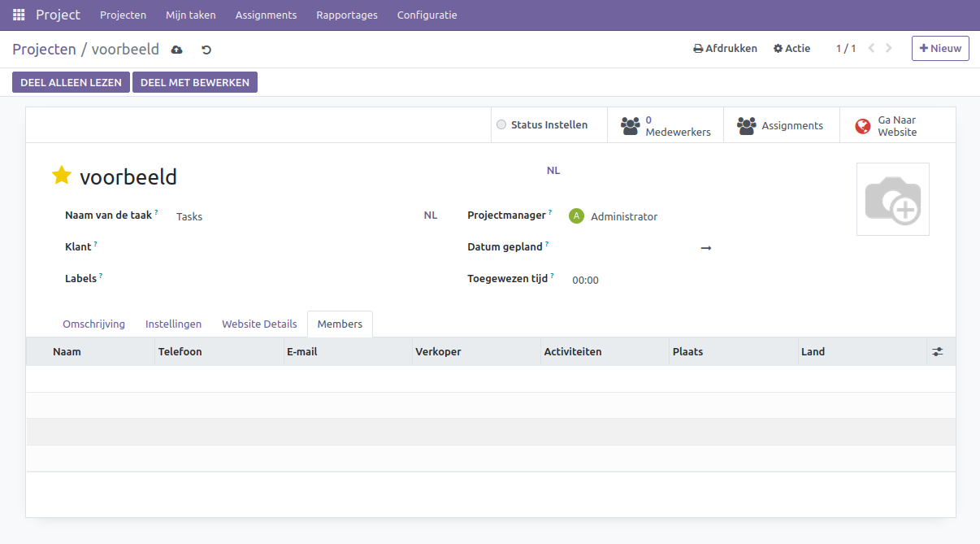Open the apps grid menu icon
The image size is (980, 544).
[19, 15]
